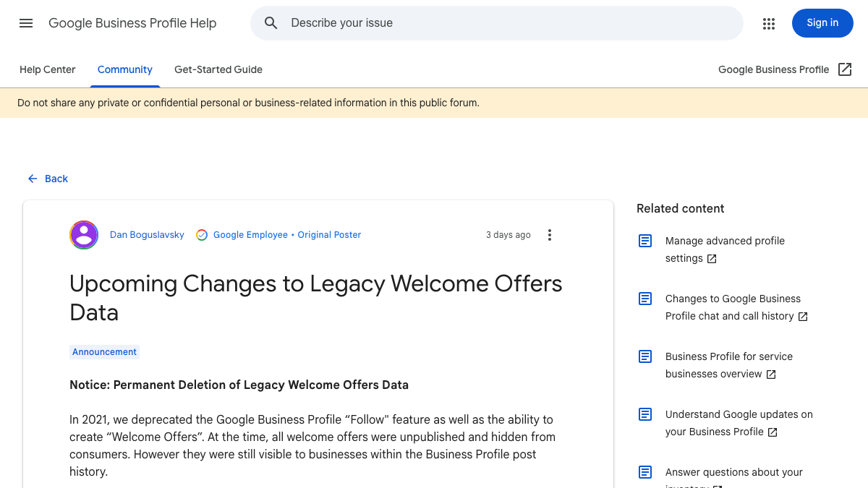The image size is (868, 488).
Task: Open the Get-Started Guide tab
Action: (x=218, y=69)
